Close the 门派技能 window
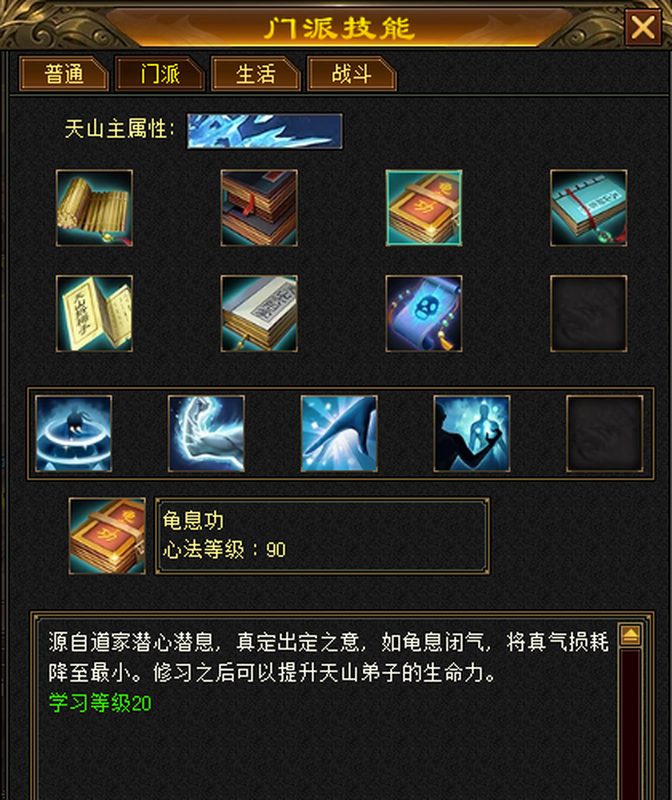Image resolution: width=672 pixels, height=800 pixels. 642,27
